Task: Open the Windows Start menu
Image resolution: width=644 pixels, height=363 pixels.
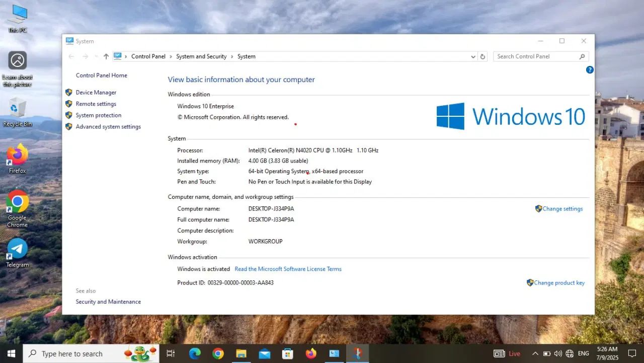Action: click(11, 353)
